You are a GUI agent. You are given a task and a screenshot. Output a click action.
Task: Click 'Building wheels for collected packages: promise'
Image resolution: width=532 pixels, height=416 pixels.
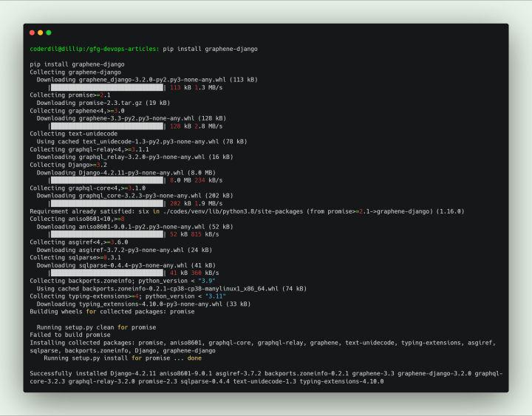pos(112,312)
